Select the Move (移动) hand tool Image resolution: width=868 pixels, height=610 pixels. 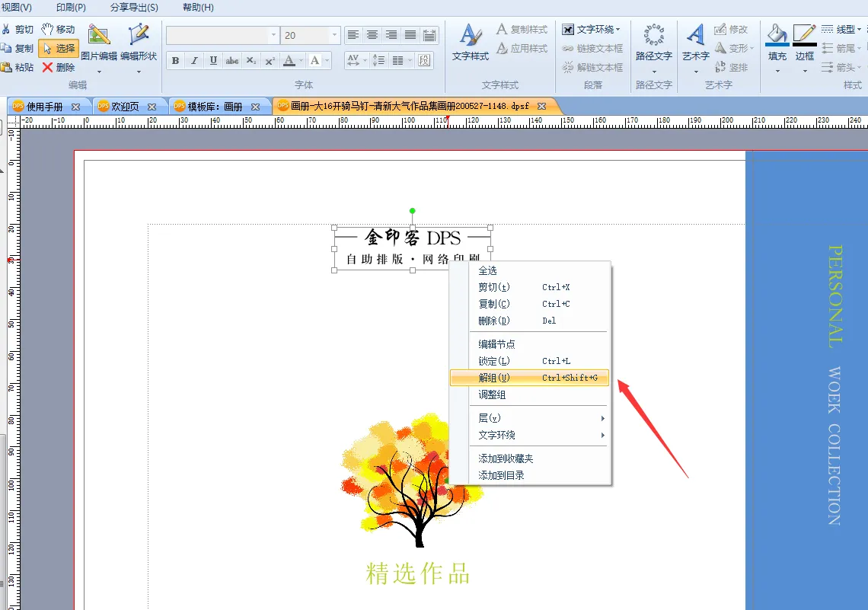pos(58,30)
